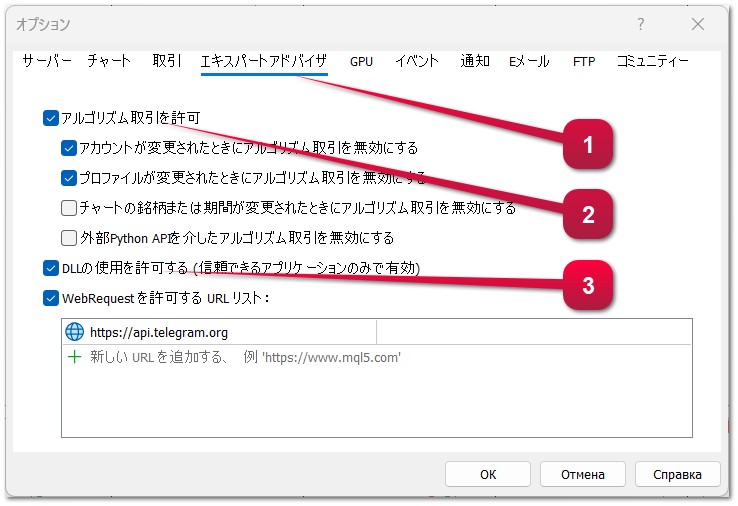Viewport: 738px width, 506px height.
Task: Go to the GPU tab
Action: (361, 62)
